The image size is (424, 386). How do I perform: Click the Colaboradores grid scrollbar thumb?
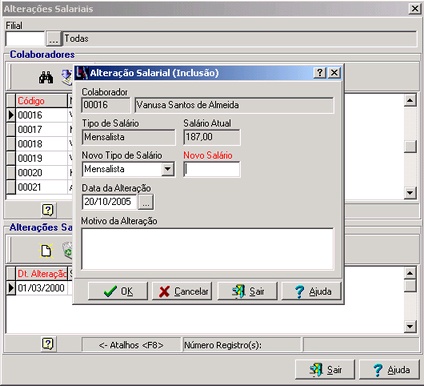(410, 146)
